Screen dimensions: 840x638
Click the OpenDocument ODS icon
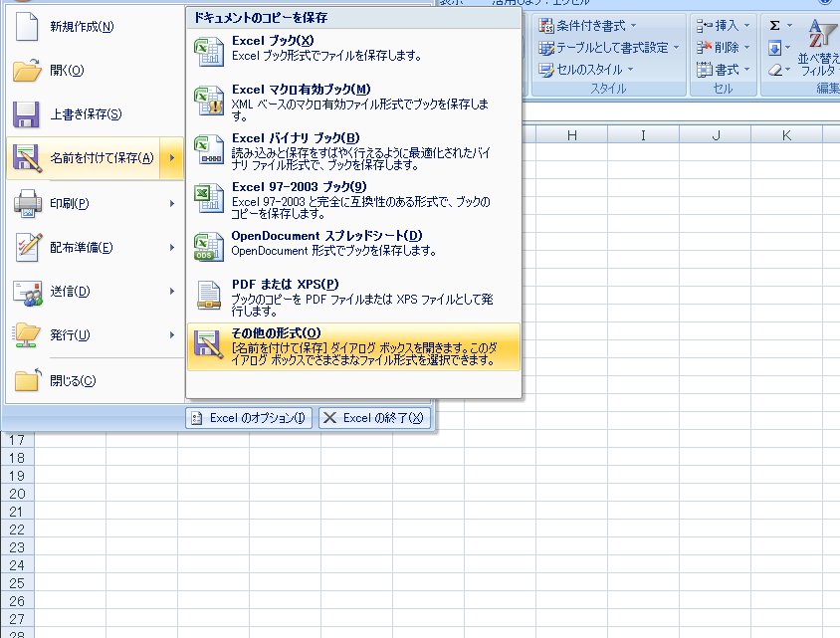[x=209, y=247]
